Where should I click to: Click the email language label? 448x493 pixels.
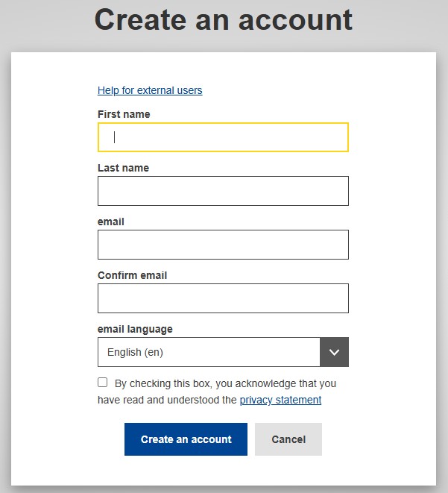point(135,329)
